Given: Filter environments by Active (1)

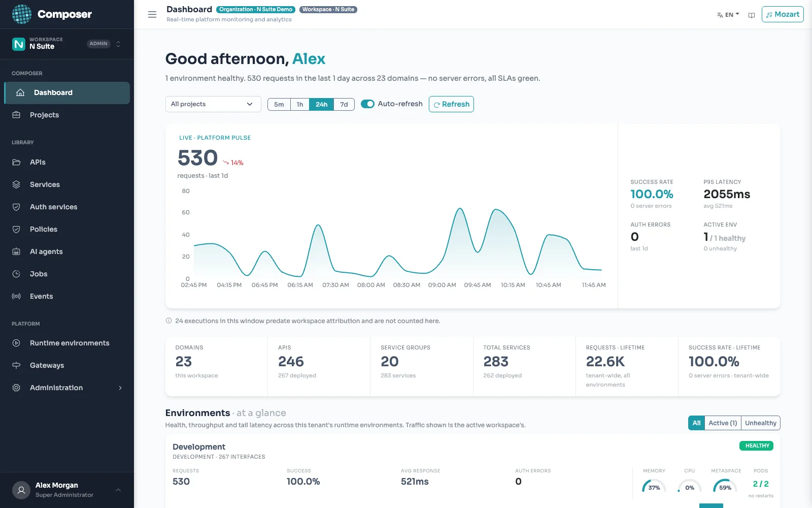Looking at the screenshot, I should click(x=723, y=423).
